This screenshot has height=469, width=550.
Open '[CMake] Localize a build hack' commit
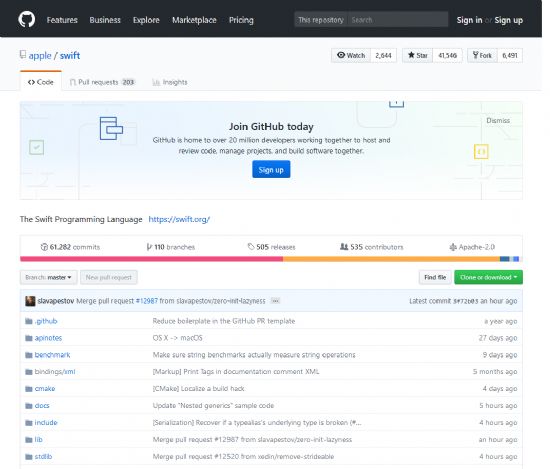(x=199, y=389)
